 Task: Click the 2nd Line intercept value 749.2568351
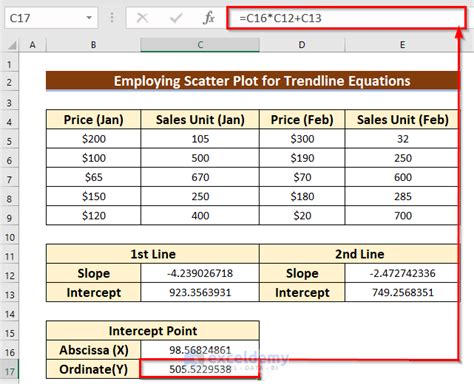[402, 292]
